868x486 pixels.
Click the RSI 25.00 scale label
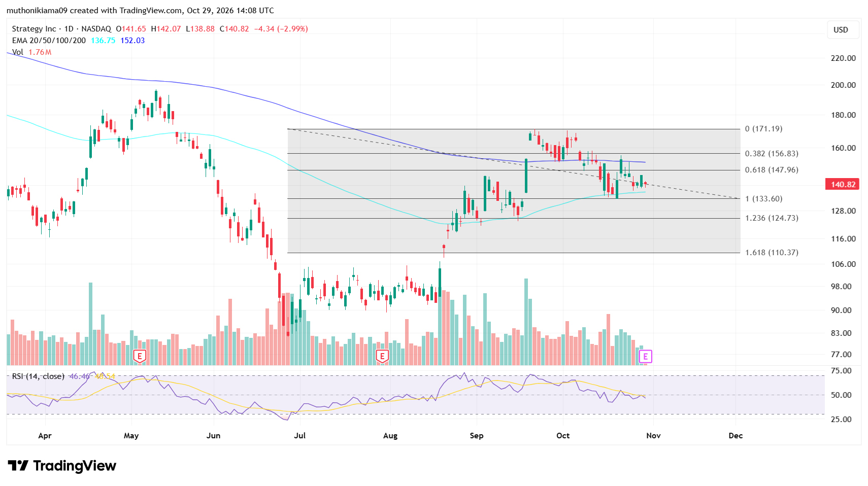point(841,420)
